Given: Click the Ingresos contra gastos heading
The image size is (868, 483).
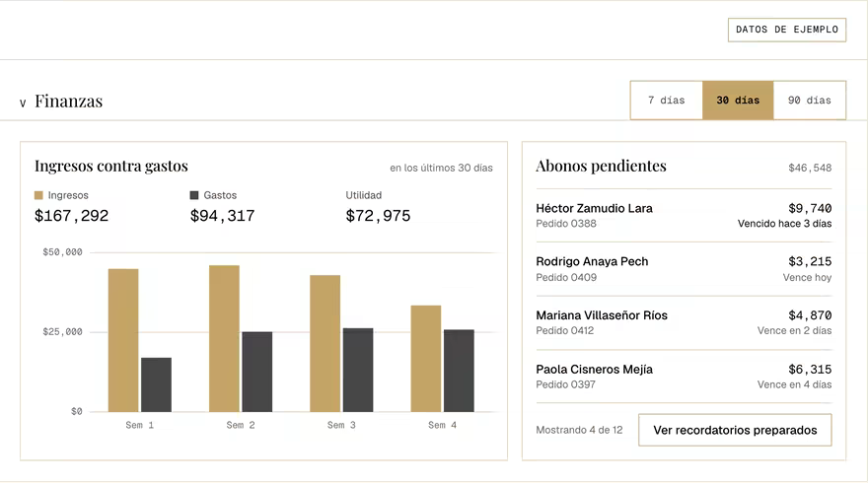Looking at the screenshot, I should point(111,166).
